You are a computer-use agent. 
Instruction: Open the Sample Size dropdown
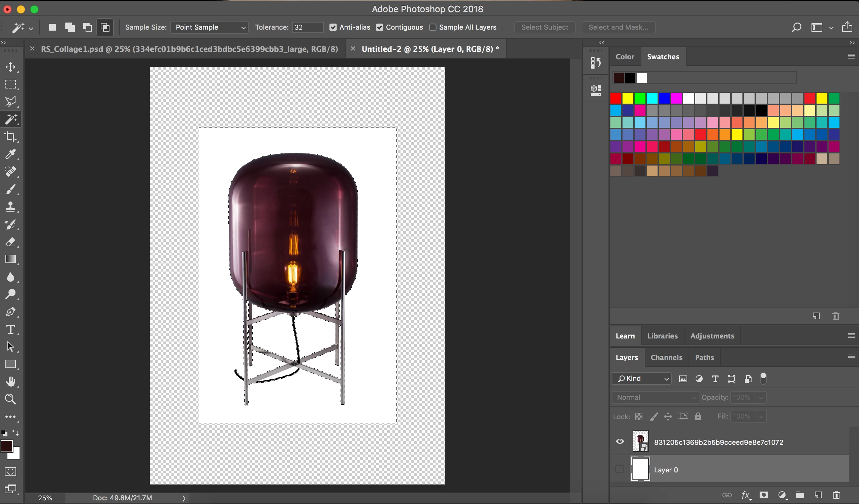coord(209,27)
